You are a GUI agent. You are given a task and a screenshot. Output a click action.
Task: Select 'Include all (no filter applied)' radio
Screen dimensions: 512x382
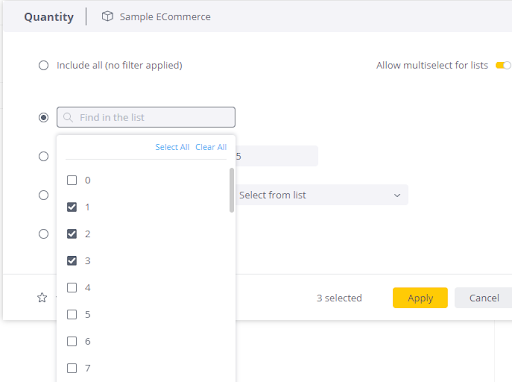[43, 65]
